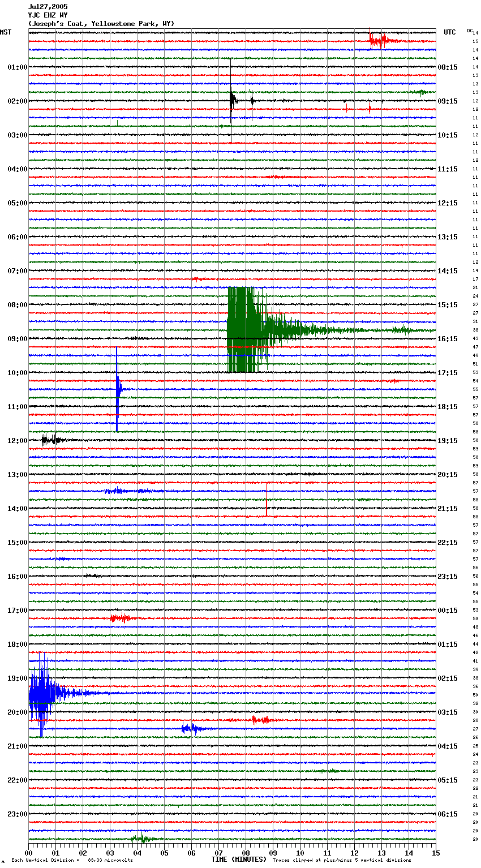Click the DC column header at top right
Screen dimensions: 481x868
click(x=470, y=31)
